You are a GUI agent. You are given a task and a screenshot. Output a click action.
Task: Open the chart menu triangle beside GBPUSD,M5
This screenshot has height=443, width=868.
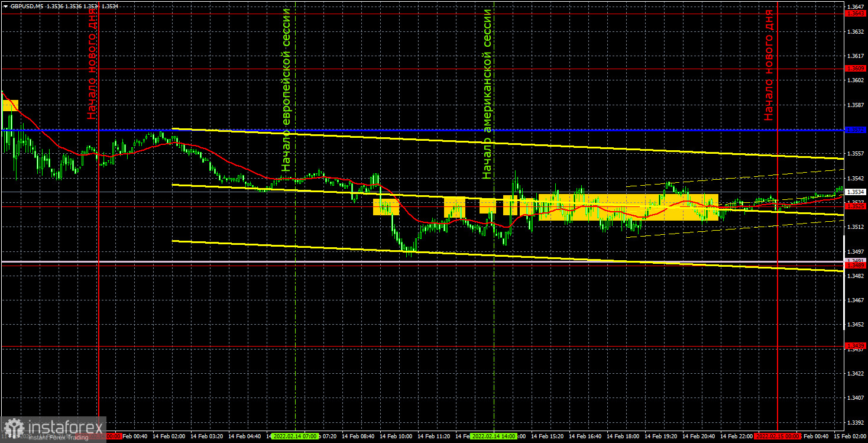5,5
